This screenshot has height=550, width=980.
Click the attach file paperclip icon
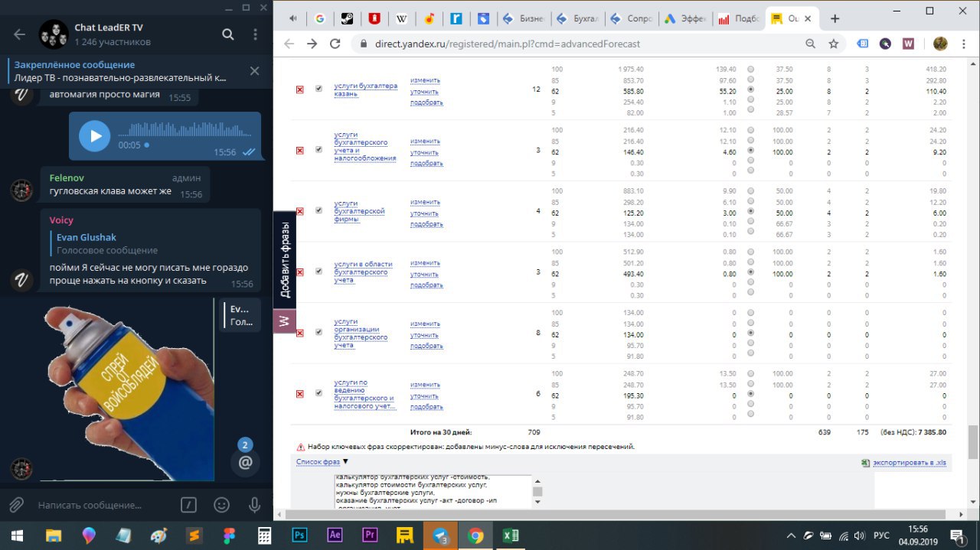tap(17, 505)
